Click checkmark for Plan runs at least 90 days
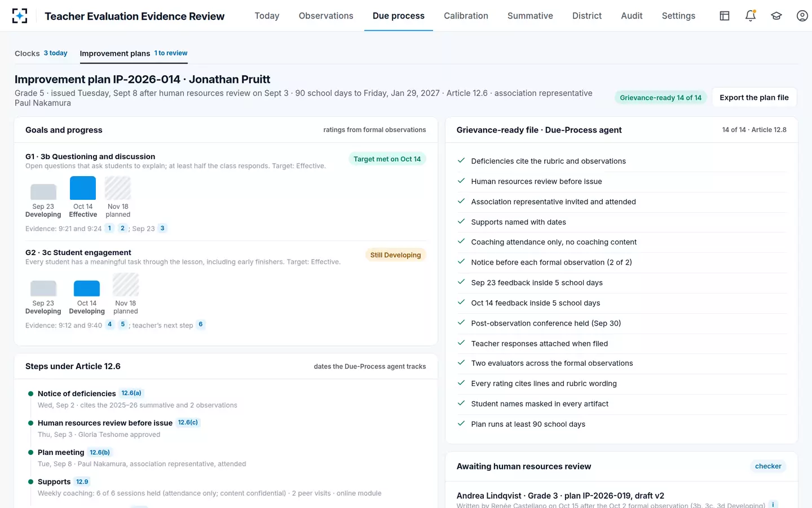Image resolution: width=812 pixels, height=508 pixels. pyautogui.click(x=461, y=423)
